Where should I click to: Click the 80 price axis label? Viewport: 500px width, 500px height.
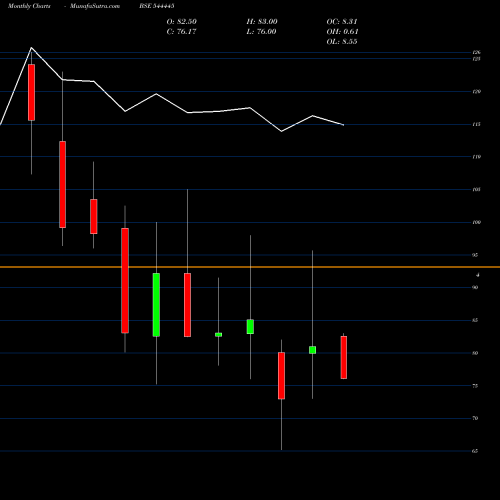(475, 353)
